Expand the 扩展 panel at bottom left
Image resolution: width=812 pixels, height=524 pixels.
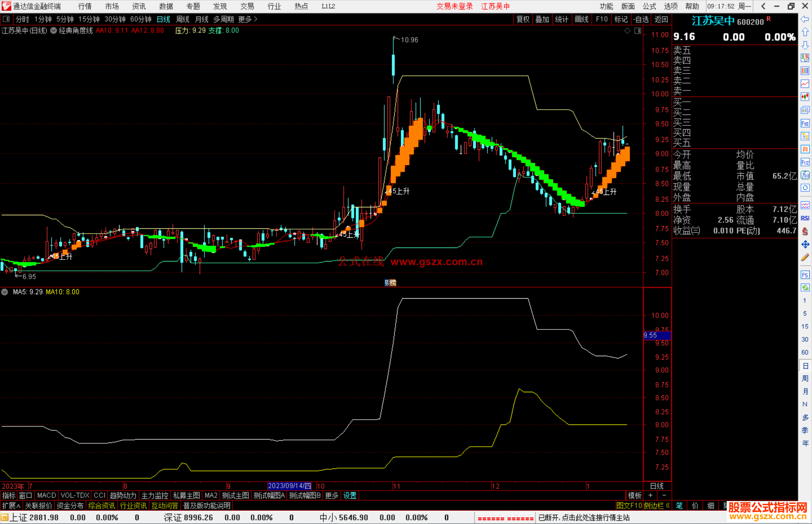pos(11,506)
